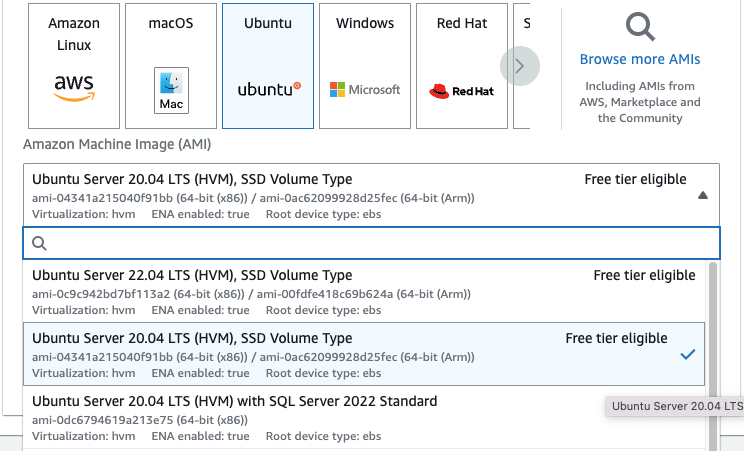Collapse the AMI dropdown with the triangle arrow

pos(703,195)
